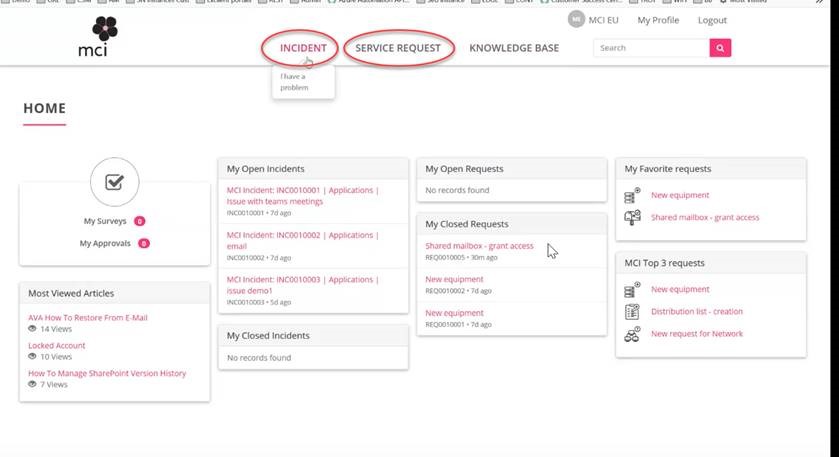Click the HOME page heading
839x457 pixels.
point(44,108)
